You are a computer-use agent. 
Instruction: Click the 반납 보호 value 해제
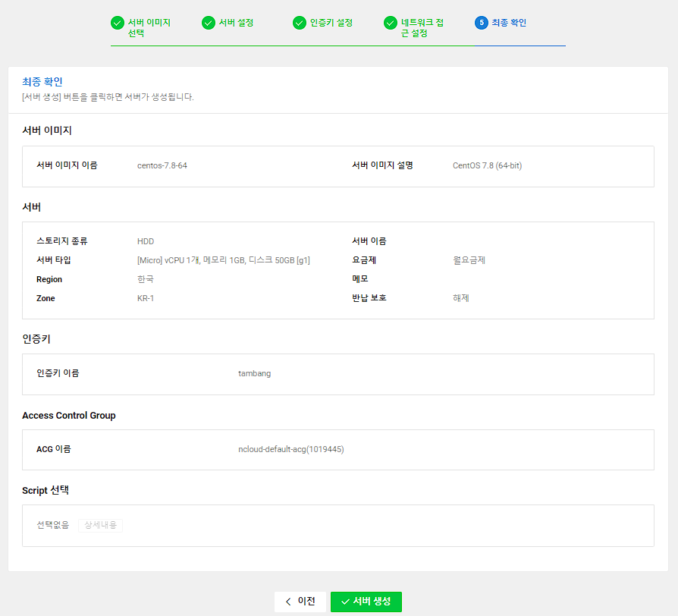[461, 298]
